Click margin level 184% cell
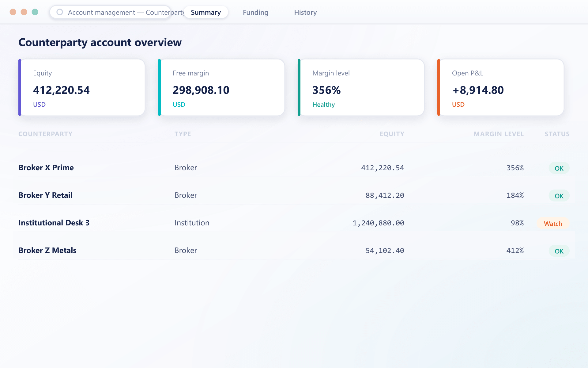Image resolution: width=588 pixels, height=368 pixels. pyautogui.click(x=515, y=195)
